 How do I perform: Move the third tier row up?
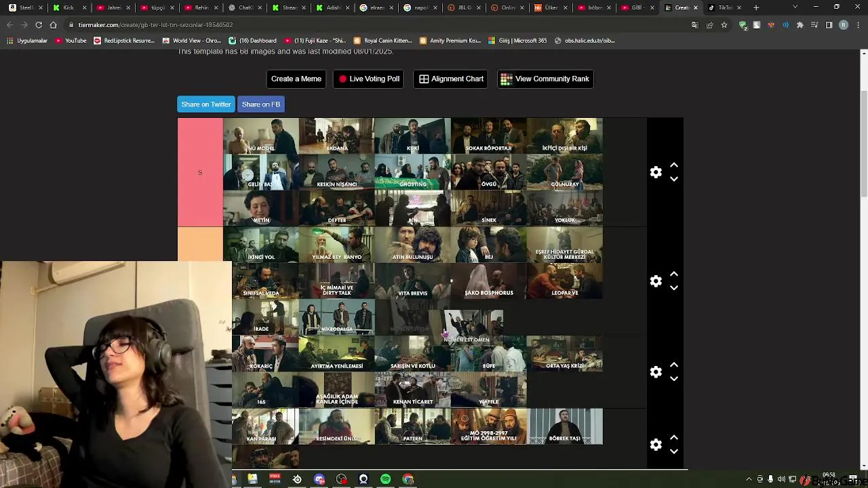click(674, 365)
